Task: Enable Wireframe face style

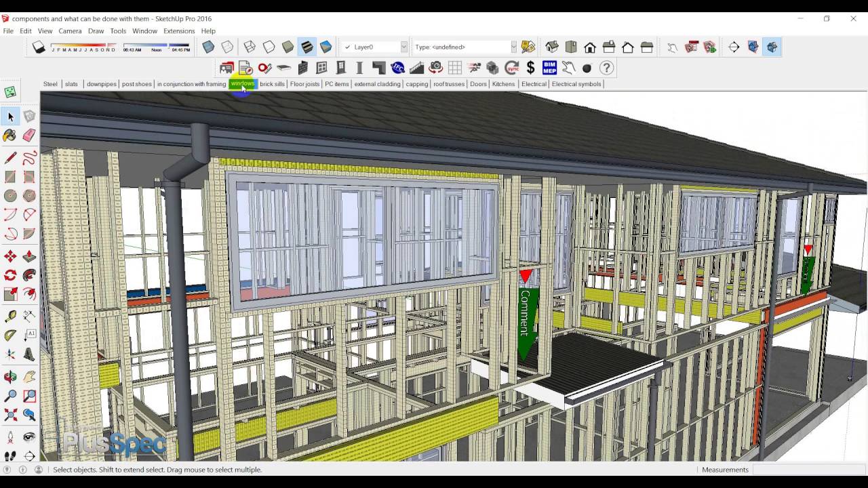Action: click(x=250, y=47)
